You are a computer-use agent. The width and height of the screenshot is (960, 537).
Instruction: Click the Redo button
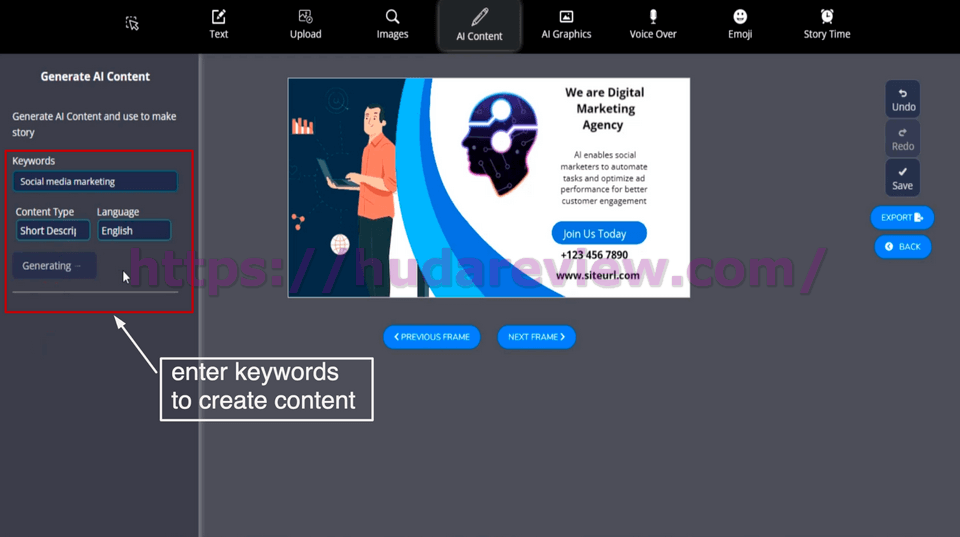(902, 139)
